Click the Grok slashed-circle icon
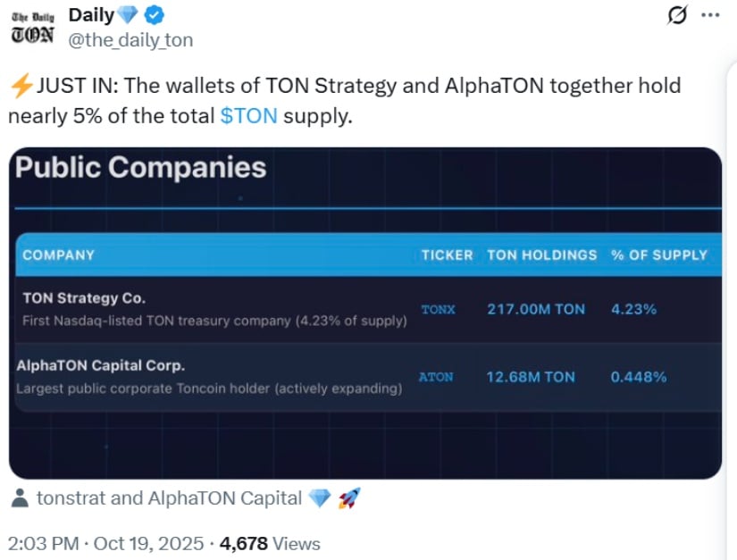The width and height of the screenshot is (737, 560). tap(677, 15)
